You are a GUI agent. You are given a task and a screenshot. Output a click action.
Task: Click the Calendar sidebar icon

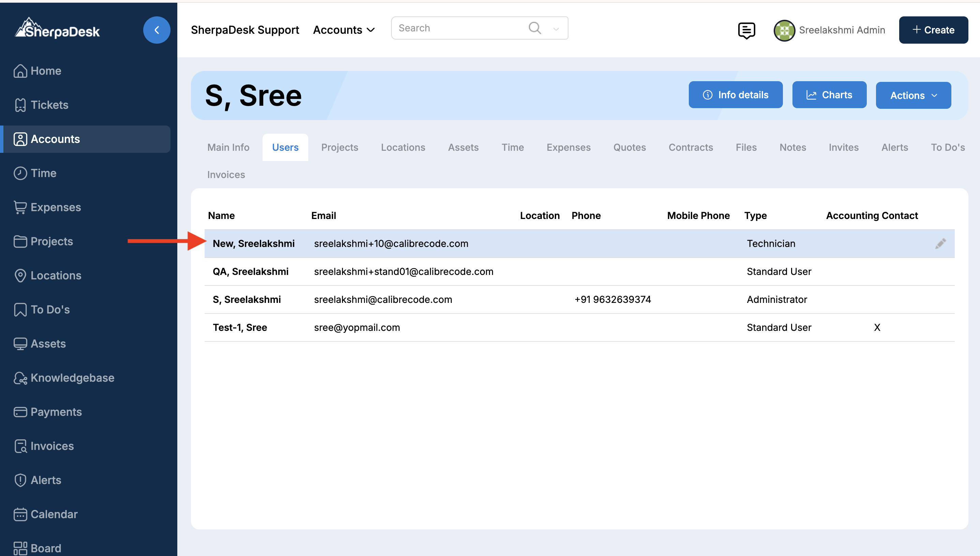point(20,514)
